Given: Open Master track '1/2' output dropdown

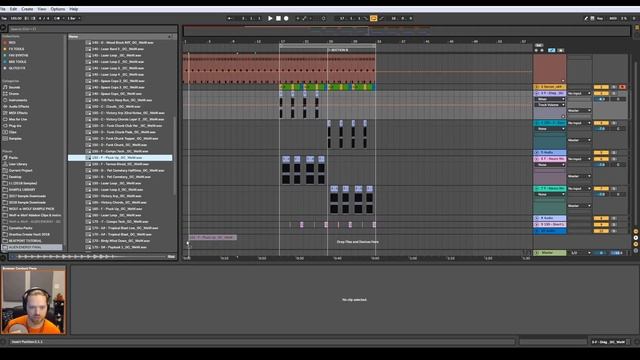Looking at the screenshot, I should (581, 253).
